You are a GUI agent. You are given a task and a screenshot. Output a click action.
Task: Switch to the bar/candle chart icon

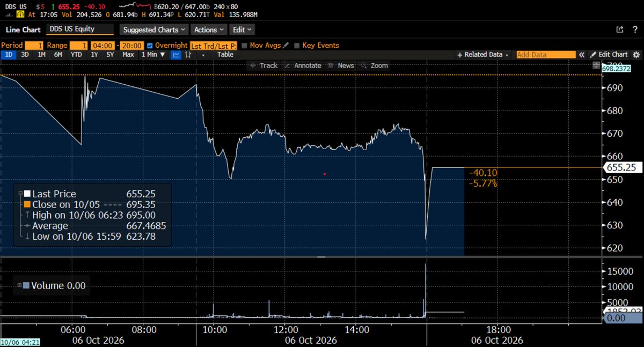coord(189,55)
